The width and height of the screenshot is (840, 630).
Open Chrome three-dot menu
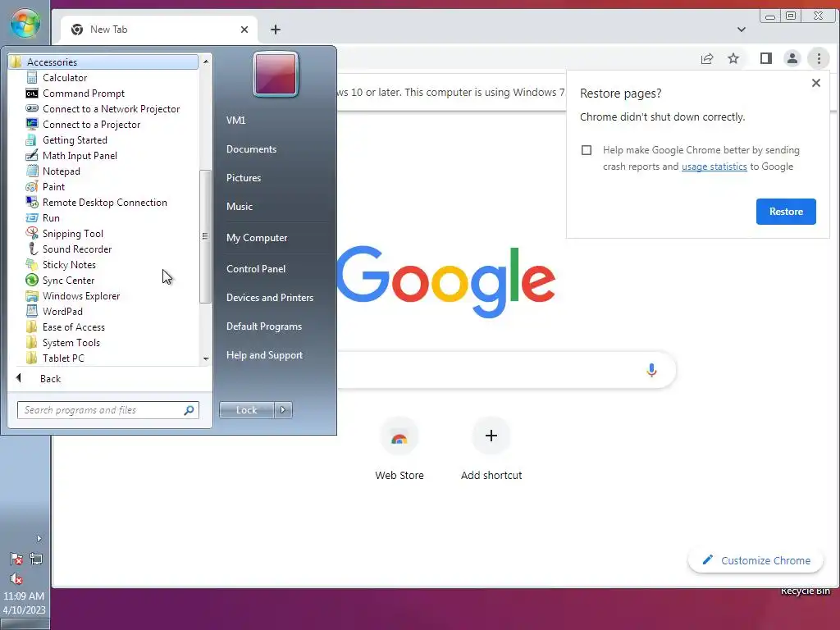(x=819, y=58)
